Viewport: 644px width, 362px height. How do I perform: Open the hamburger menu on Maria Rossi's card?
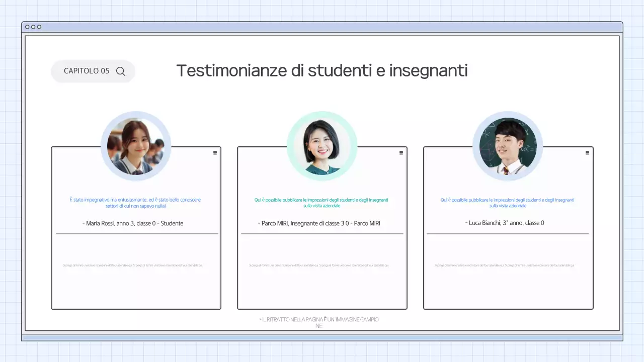point(215,152)
